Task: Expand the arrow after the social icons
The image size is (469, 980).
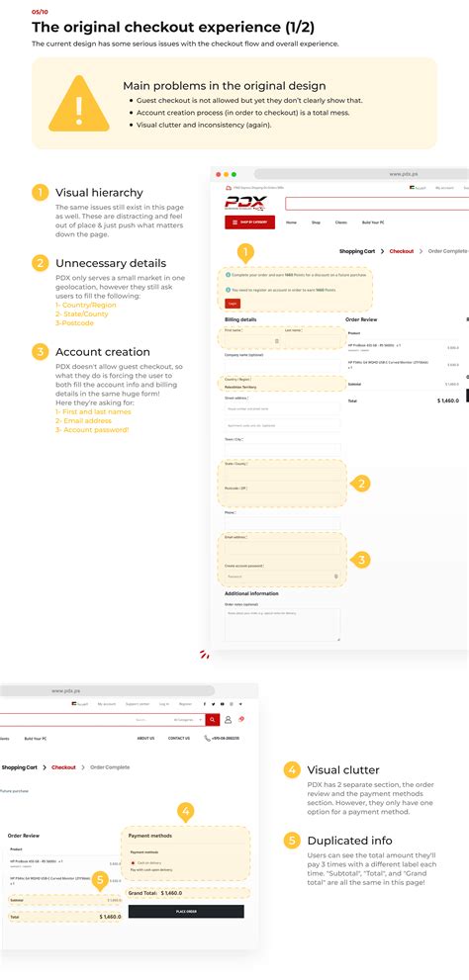Action: 240,704
